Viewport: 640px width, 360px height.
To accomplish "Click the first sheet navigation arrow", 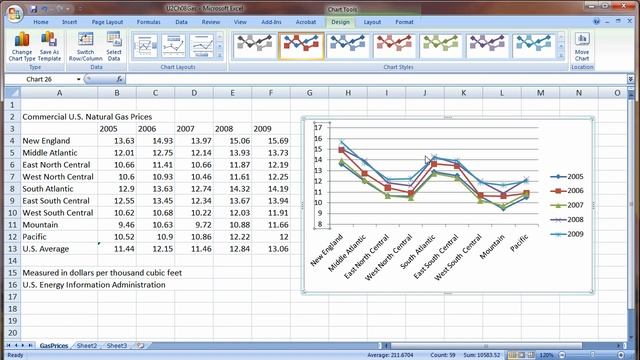I will click(x=9, y=346).
